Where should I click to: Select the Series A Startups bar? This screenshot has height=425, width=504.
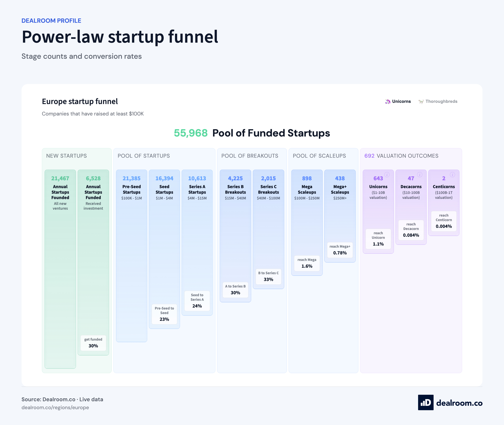click(197, 242)
